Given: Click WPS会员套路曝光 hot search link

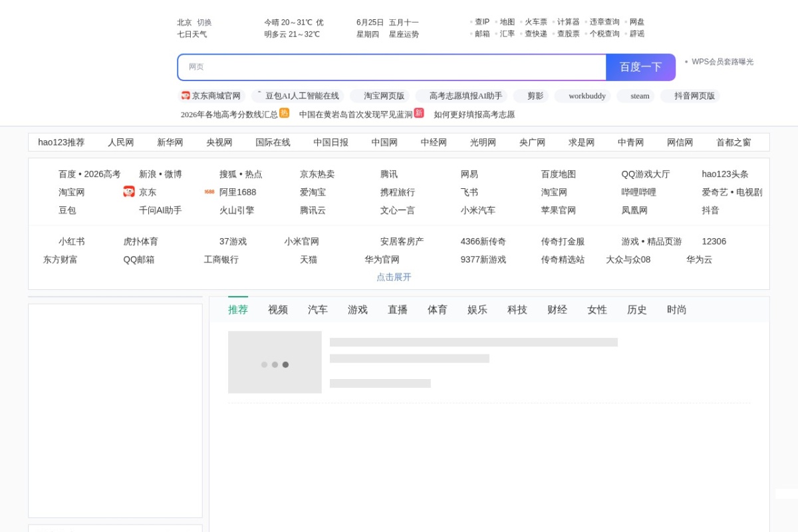Looking at the screenshot, I should 723,62.
